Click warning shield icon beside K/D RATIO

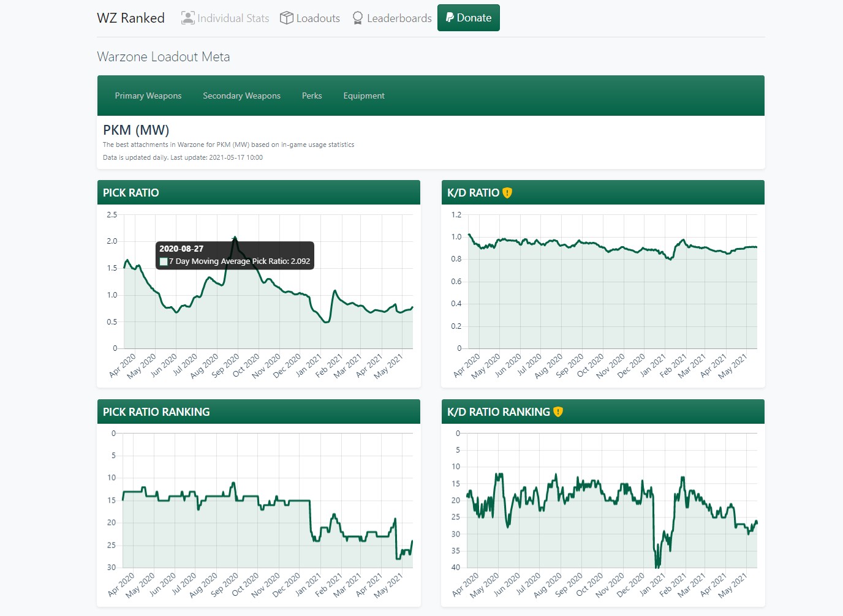tap(507, 193)
